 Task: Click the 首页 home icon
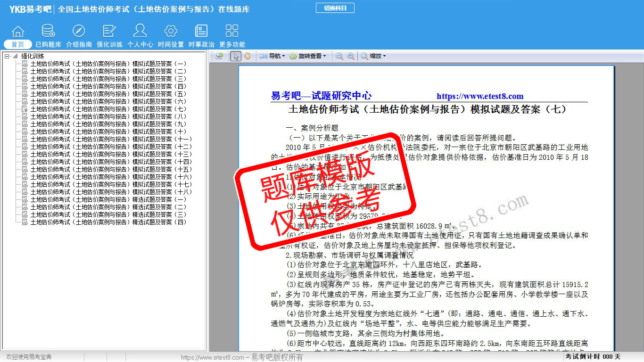[18, 36]
